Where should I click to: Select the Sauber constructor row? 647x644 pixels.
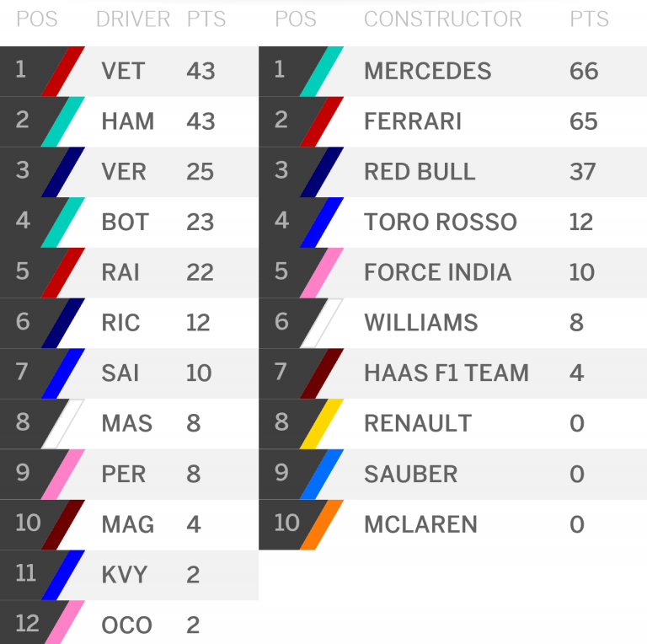tap(452, 475)
